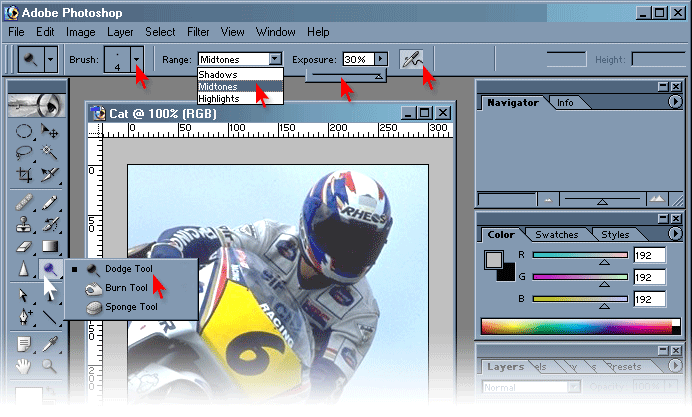Select the Elliptical Marquee tool
The height and width of the screenshot is (417, 692).
[x=24, y=131]
